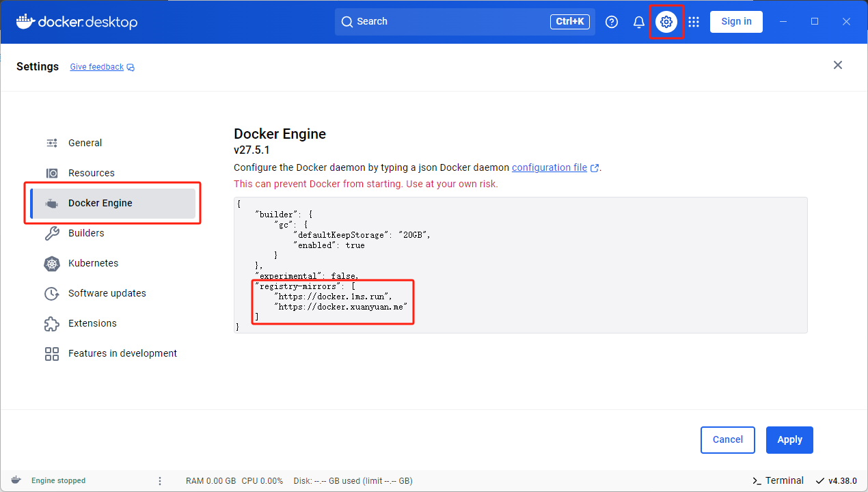
Task: Select Docker Engine in sidebar
Action: click(x=100, y=203)
